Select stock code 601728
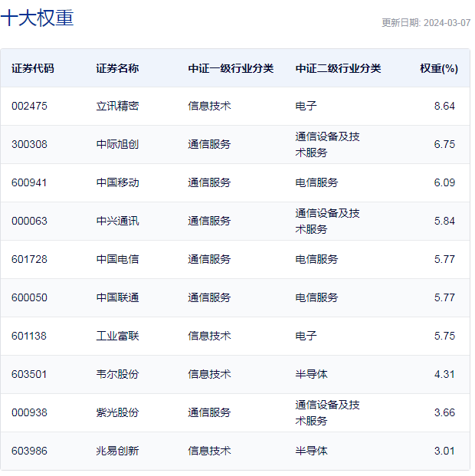 pos(29,259)
